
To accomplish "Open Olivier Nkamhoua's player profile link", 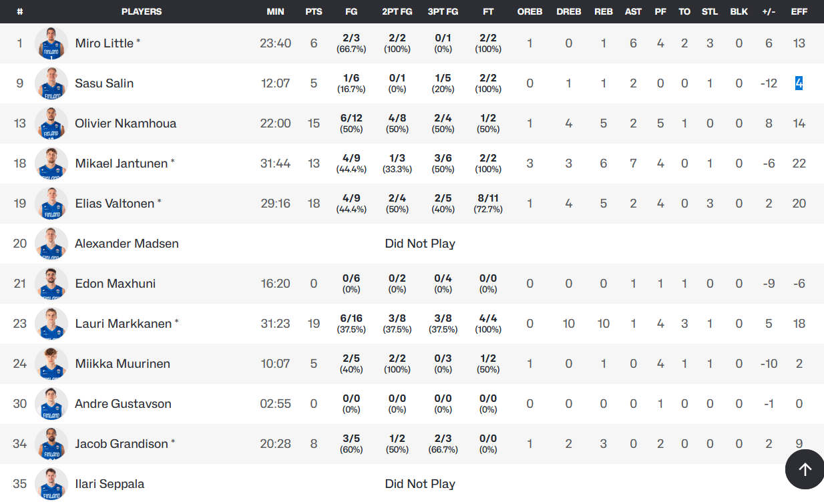I will (126, 123).
